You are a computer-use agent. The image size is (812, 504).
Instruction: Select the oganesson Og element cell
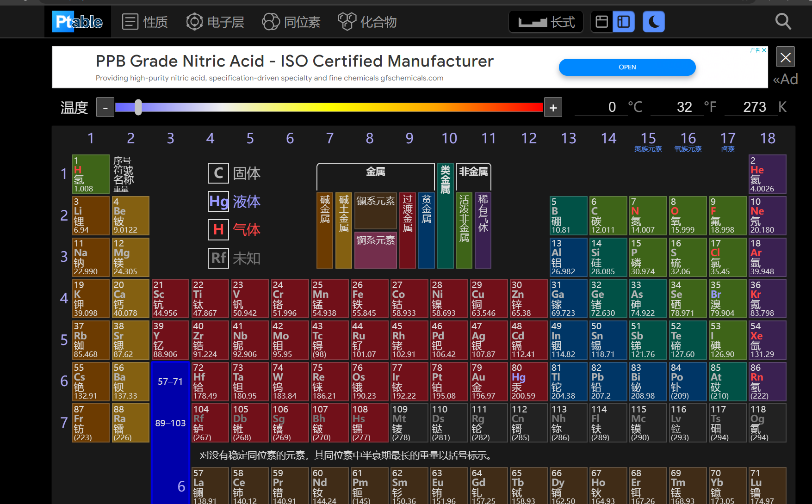click(768, 423)
